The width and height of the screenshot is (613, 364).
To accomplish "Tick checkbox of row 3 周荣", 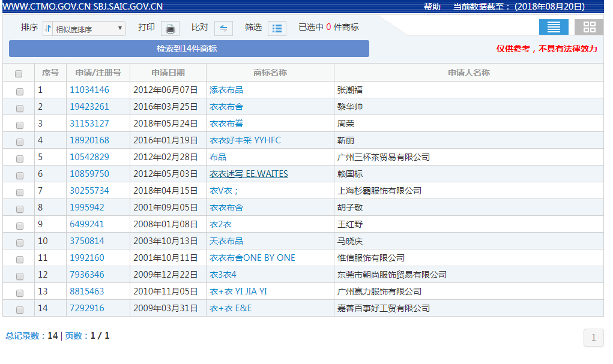I will [x=20, y=125].
